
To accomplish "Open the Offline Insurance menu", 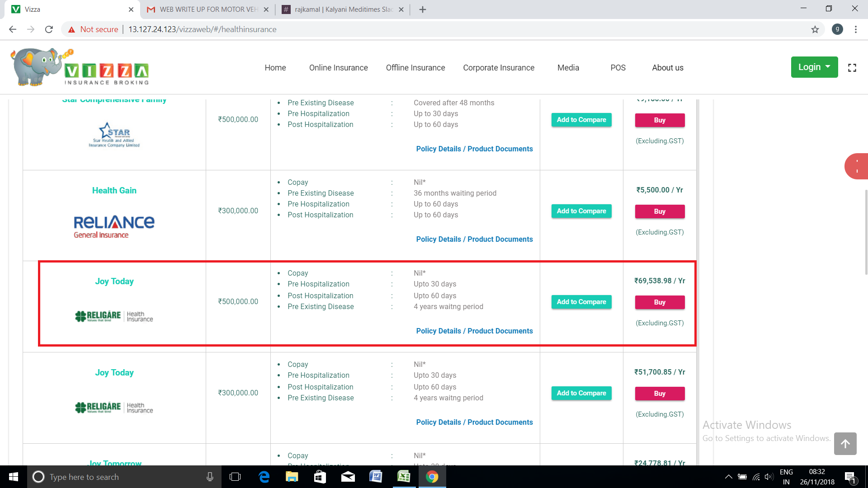I will click(x=415, y=68).
